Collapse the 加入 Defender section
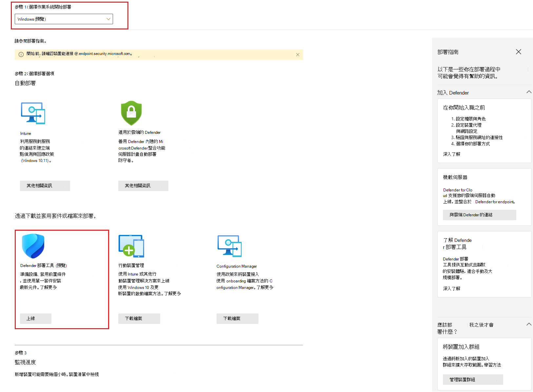533x392 pixels. tap(529, 92)
